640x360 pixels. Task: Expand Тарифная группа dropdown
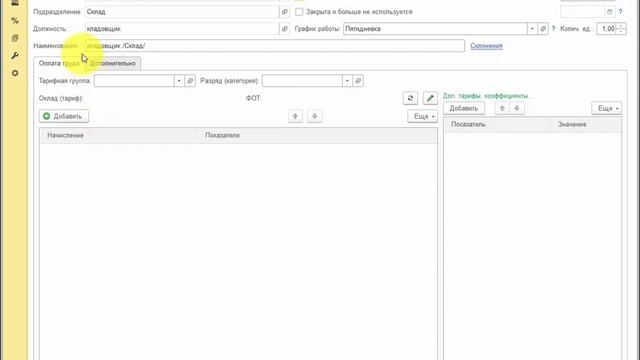click(x=179, y=81)
